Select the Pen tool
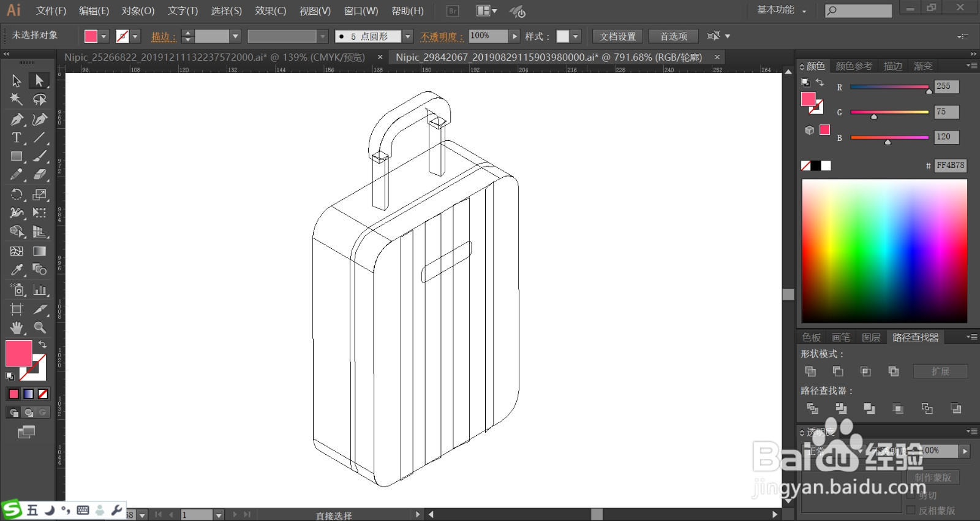Viewport: 980px width, 521px height. pyautogui.click(x=17, y=119)
